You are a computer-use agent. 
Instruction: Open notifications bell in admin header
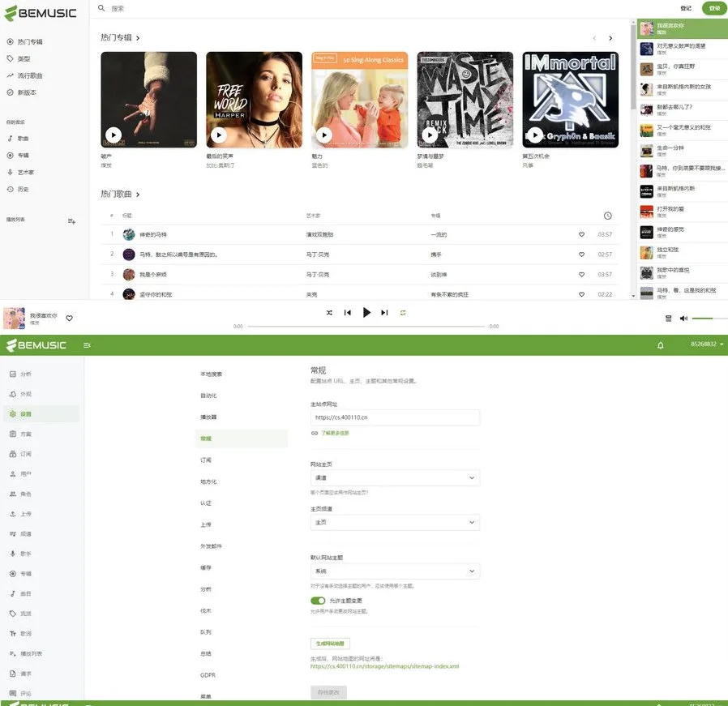coord(660,345)
